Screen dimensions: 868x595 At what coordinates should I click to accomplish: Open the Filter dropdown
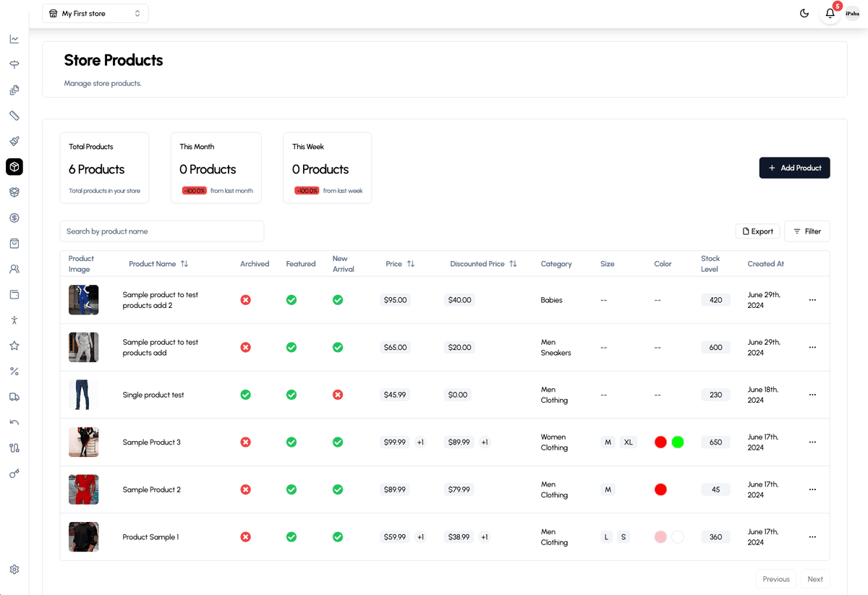807,231
